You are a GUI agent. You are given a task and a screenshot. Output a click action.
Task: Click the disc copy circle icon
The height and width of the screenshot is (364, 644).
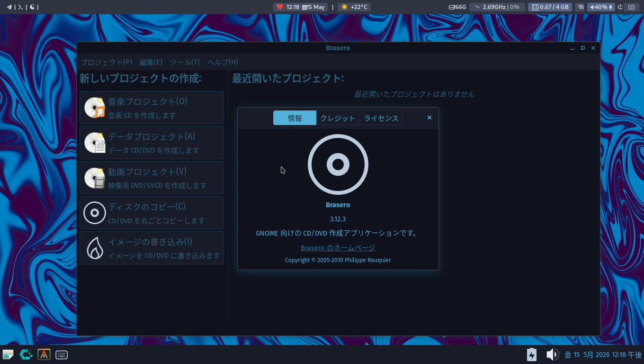point(95,213)
